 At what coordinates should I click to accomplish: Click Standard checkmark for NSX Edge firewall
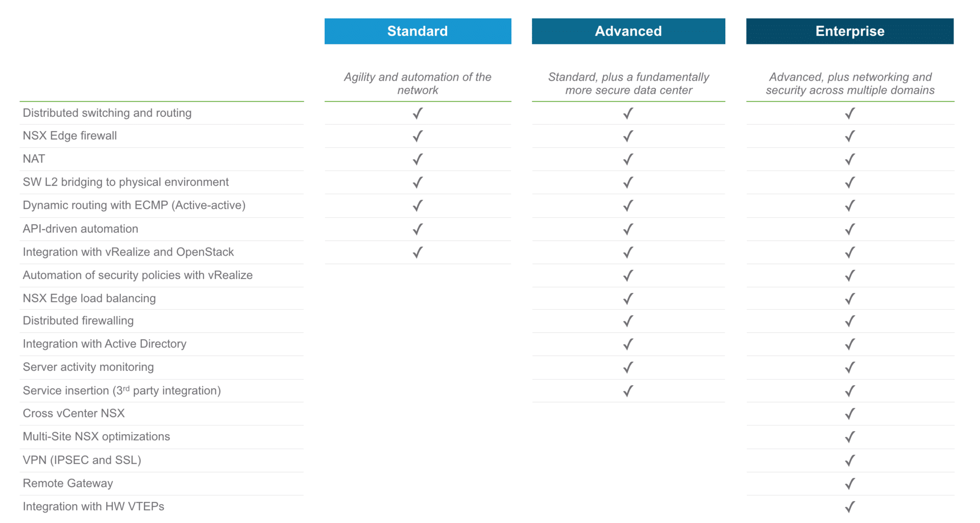(x=418, y=136)
